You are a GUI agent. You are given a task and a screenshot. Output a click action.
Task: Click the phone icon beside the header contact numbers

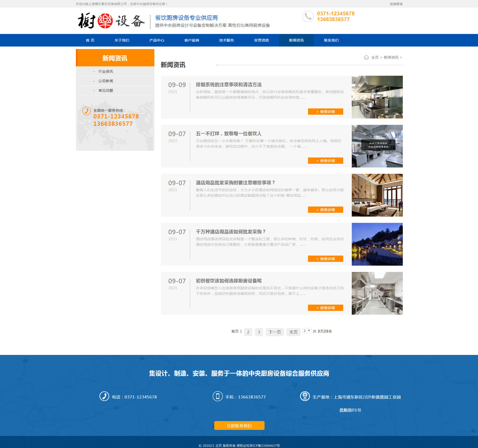tap(308, 17)
